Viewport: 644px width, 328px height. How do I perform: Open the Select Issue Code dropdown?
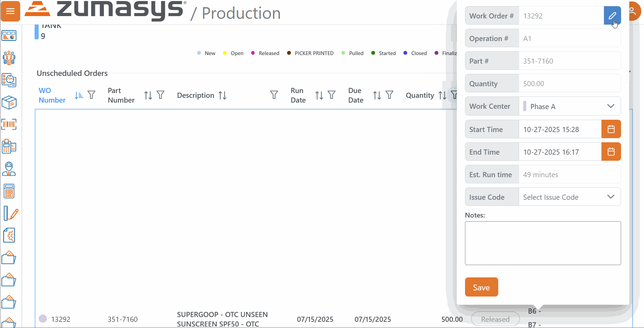click(x=611, y=197)
